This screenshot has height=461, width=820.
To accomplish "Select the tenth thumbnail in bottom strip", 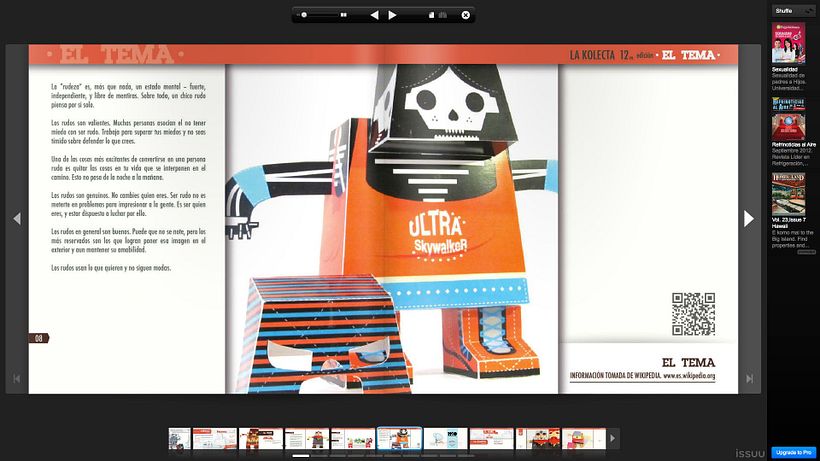I will click(x=584, y=439).
